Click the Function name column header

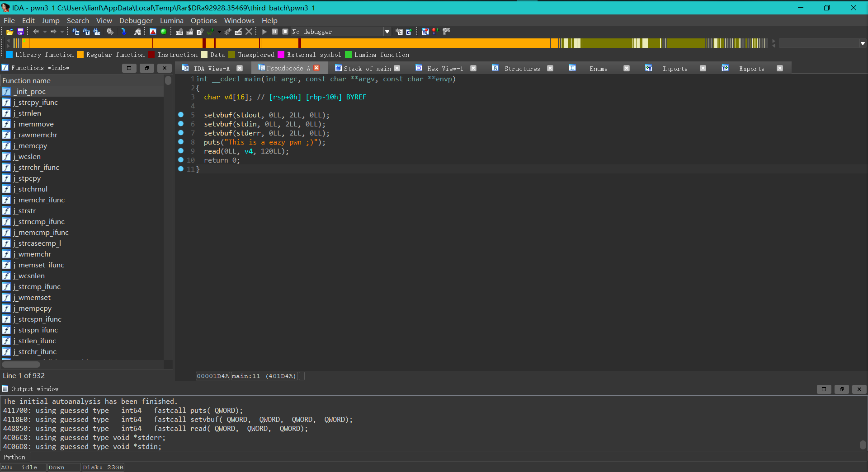tap(82, 80)
